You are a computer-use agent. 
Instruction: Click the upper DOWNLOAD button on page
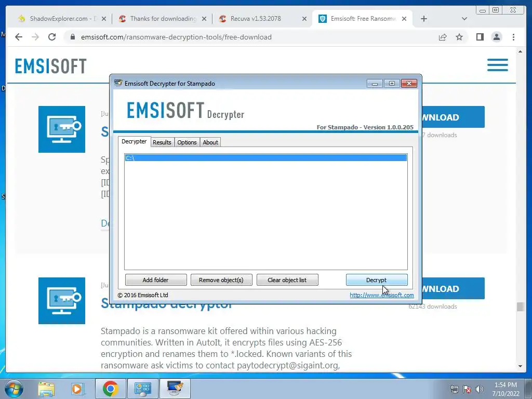[x=453, y=117]
